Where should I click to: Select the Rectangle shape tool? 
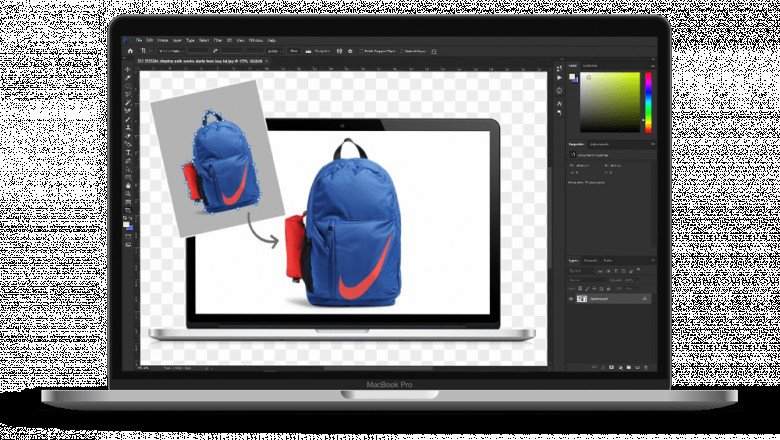point(128,177)
